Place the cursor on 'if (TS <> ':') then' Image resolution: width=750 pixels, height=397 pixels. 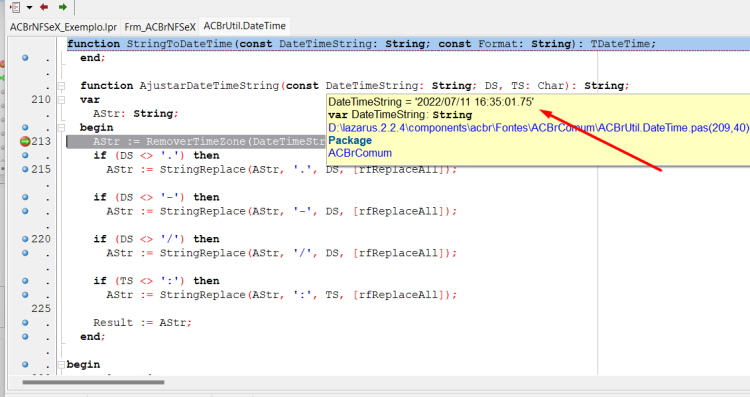pos(156,281)
